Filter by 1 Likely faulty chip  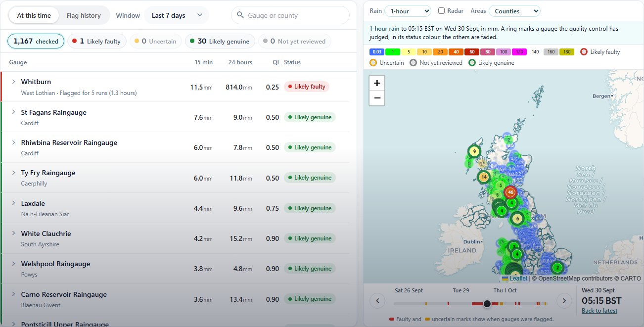point(97,41)
